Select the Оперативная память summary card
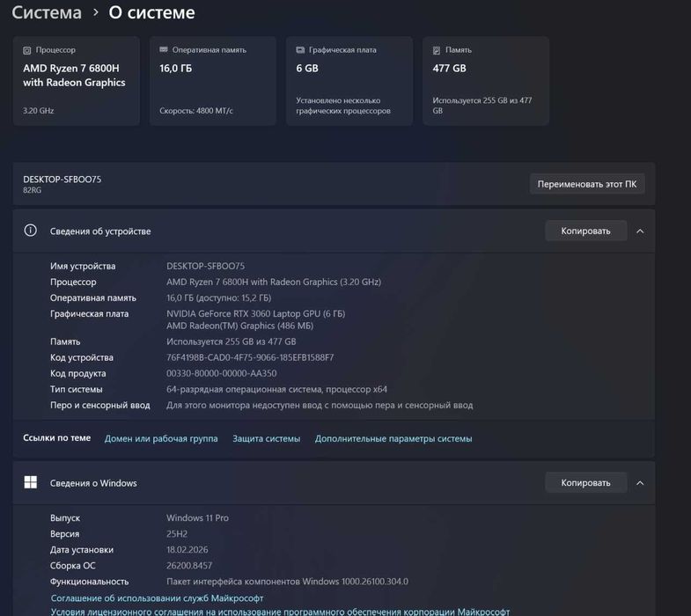Screen dimensions: 691x616 pyautogui.click(x=213, y=81)
